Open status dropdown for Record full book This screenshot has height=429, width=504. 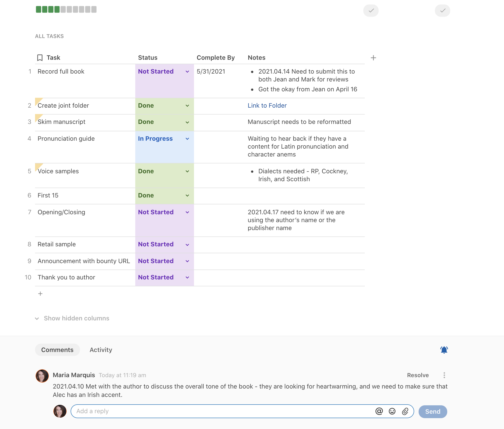pyautogui.click(x=187, y=72)
